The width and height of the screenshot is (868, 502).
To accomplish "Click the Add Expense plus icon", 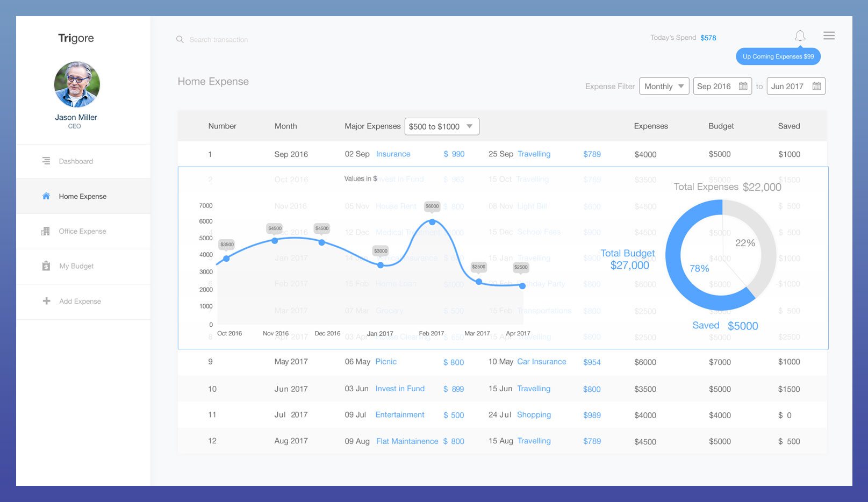I will (46, 301).
